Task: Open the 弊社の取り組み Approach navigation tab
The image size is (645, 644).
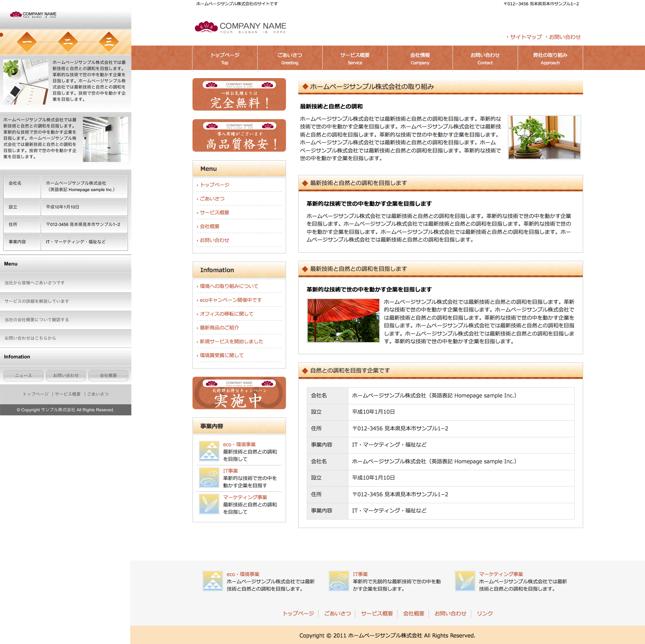Action: 550,58
